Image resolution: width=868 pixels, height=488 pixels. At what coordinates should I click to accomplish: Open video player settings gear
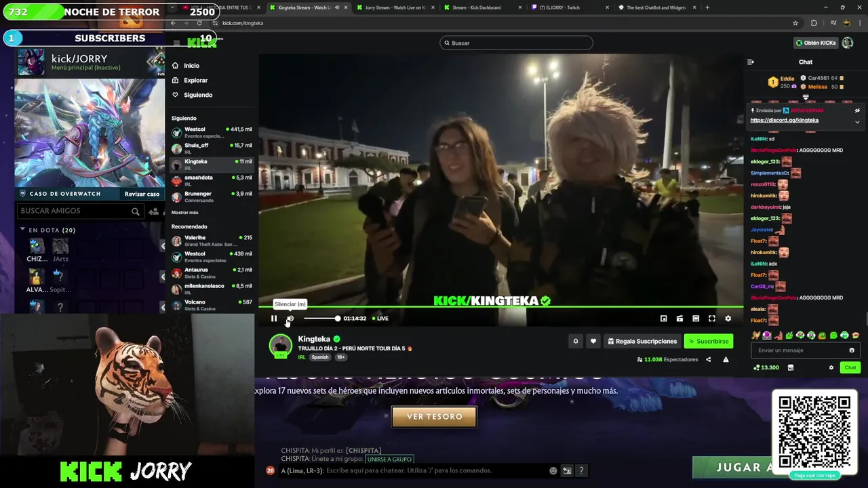728,319
